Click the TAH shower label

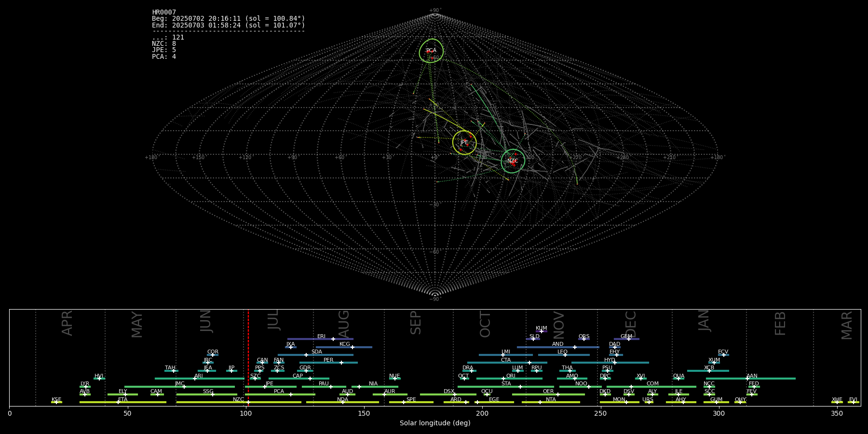click(170, 368)
